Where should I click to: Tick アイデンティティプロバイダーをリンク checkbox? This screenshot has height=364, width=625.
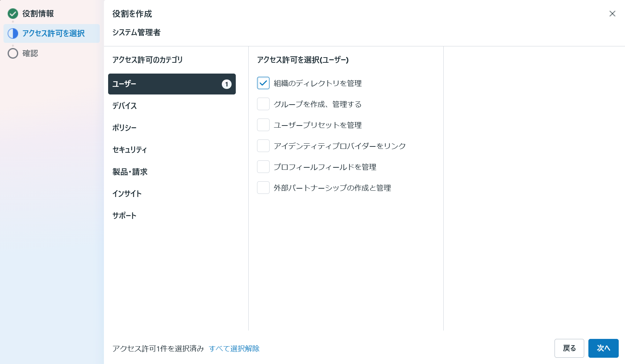pyautogui.click(x=263, y=146)
